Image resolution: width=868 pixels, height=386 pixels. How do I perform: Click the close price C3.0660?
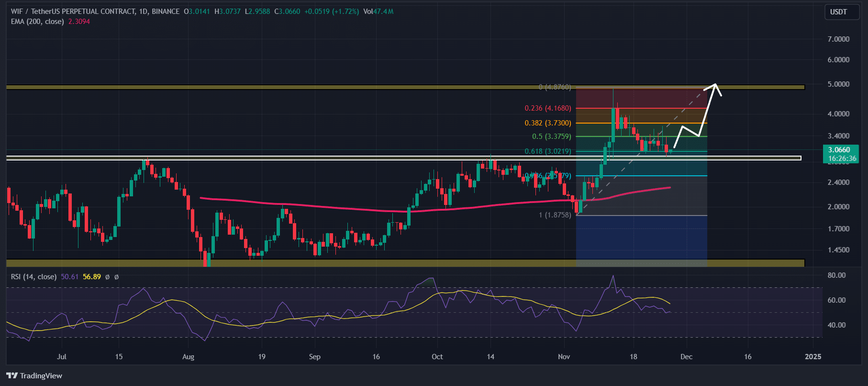(x=287, y=11)
